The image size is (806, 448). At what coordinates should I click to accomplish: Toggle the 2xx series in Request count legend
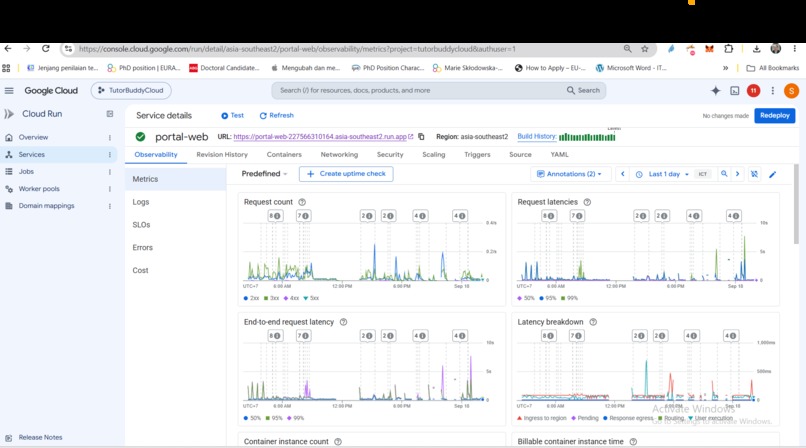tap(251, 298)
